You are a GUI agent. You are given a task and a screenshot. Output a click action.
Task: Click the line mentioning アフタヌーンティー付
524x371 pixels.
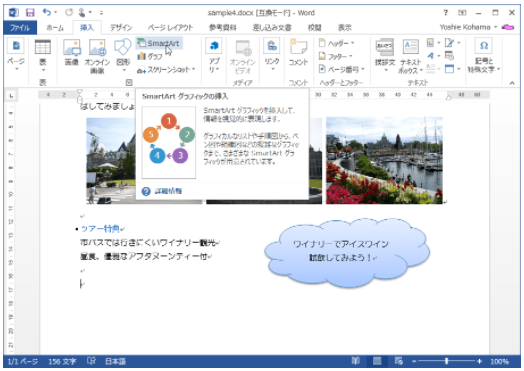coord(143,256)
